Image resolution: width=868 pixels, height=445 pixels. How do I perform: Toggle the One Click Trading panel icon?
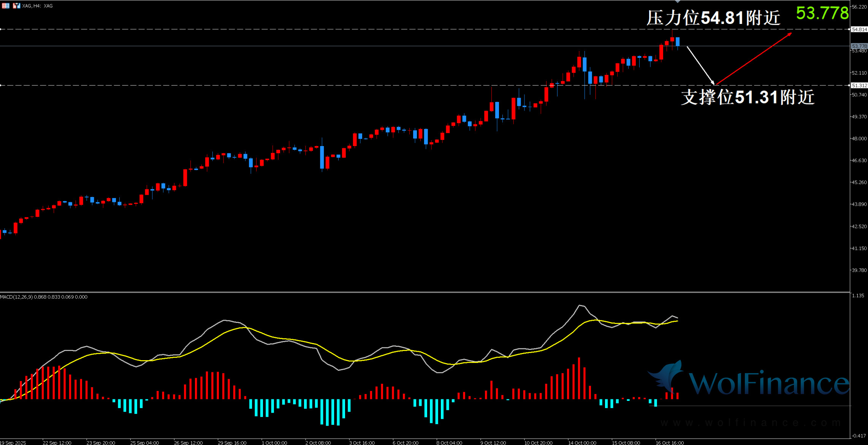(x=16, y=6)
